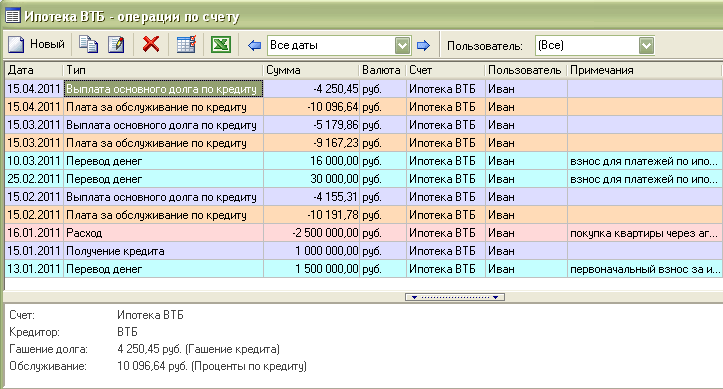Collapse the details panel splitter

coord(455,297)
